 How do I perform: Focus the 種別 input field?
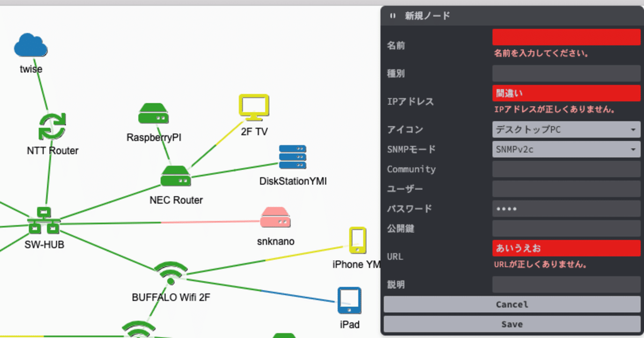[x=566, y=74]
